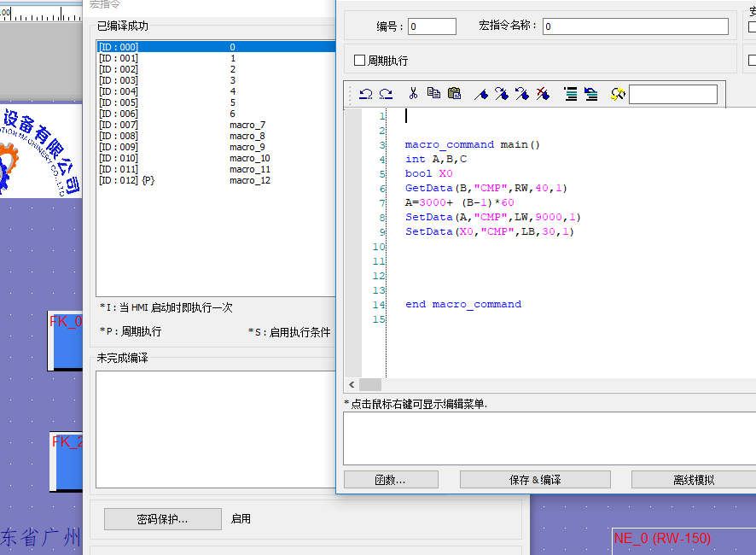
Task: Click left arrow of horizontal code scrollbar
Action: point(351,385)
